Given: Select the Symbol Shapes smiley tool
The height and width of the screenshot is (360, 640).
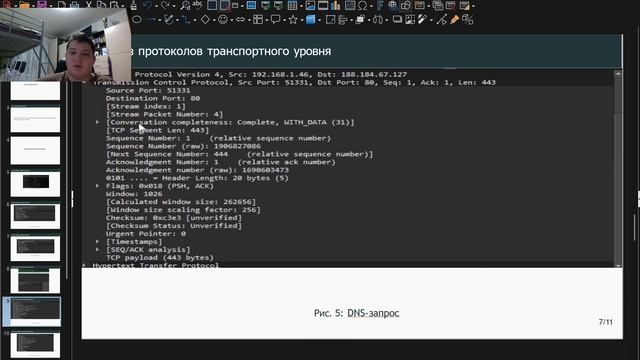Looking at the screenshot, I should point(223,19).
